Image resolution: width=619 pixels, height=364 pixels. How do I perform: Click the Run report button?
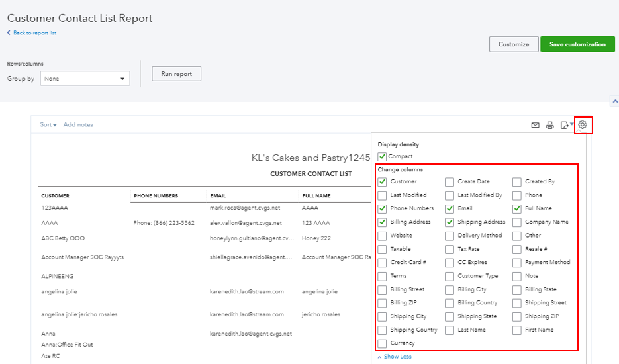[177, 74]
